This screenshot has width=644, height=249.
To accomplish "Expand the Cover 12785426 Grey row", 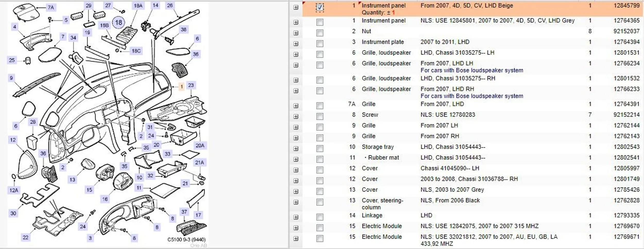I will coord(296,191).
